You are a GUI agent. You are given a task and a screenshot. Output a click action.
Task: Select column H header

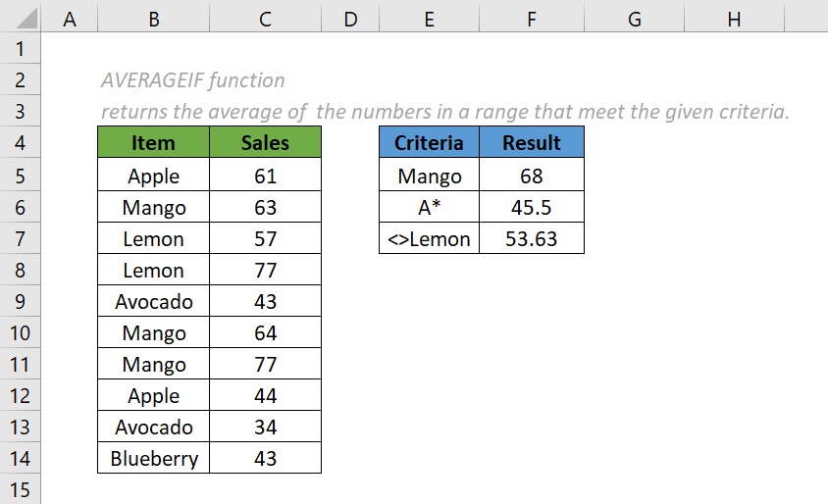734,17
